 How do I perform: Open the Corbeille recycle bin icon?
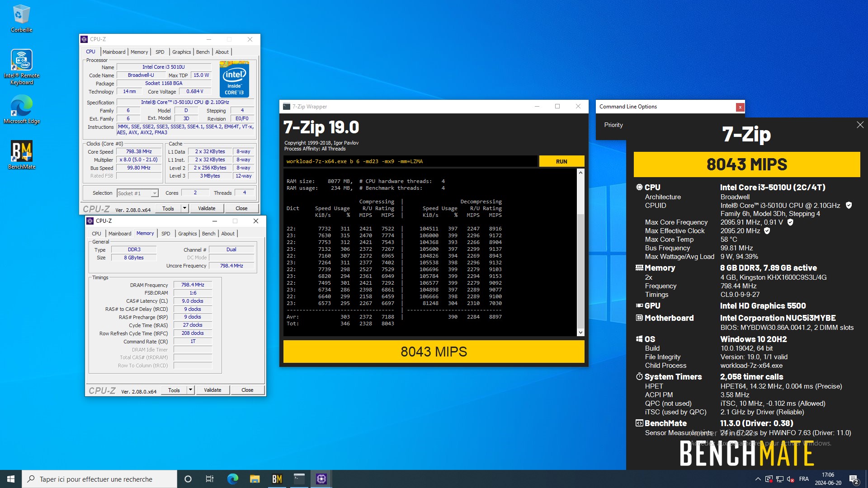coord(21,19)
